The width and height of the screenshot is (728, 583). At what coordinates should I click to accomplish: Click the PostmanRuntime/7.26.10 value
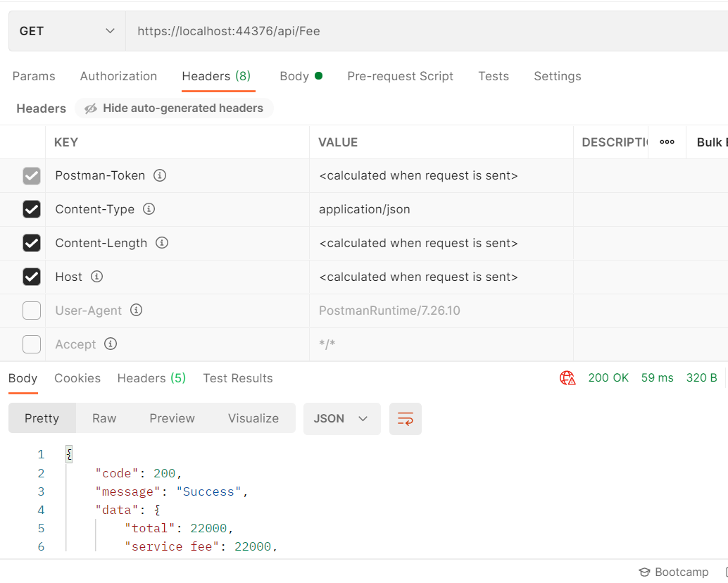click(x=389, y=311)
